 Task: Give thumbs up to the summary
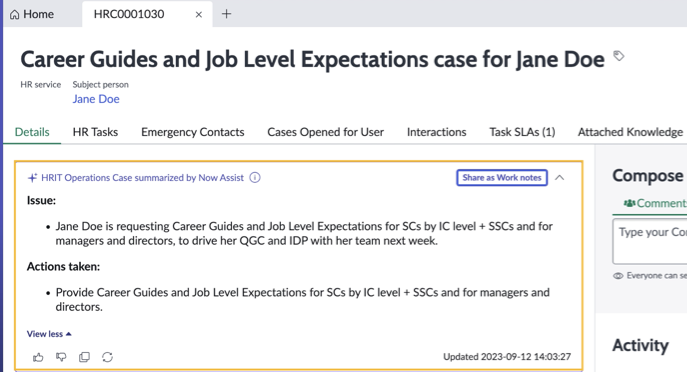[38, 357]
